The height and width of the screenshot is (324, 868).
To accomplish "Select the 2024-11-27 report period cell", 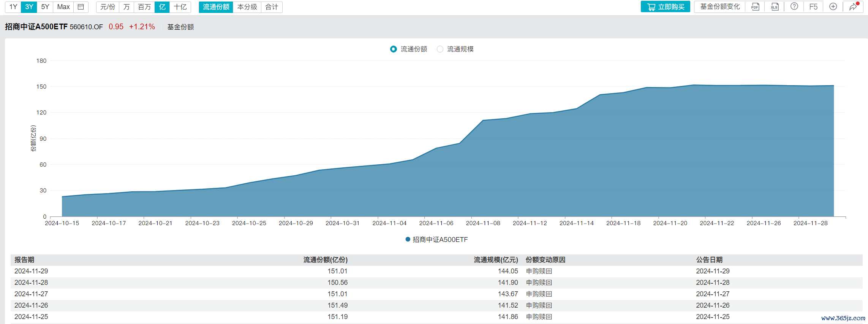I will click(x=31, y=294).
